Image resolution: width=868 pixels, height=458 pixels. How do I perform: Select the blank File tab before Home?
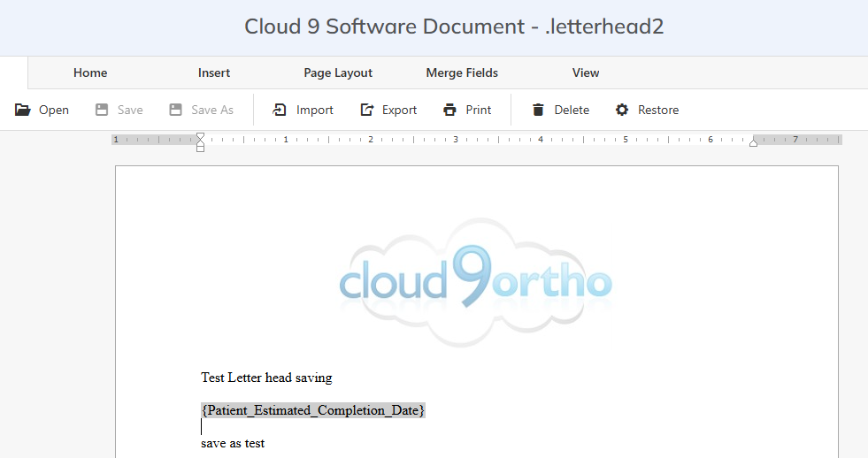[x=14, y=73]
